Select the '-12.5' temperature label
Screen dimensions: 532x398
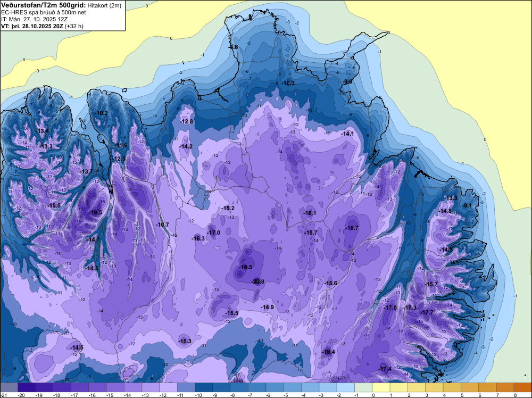coord(119,159)
